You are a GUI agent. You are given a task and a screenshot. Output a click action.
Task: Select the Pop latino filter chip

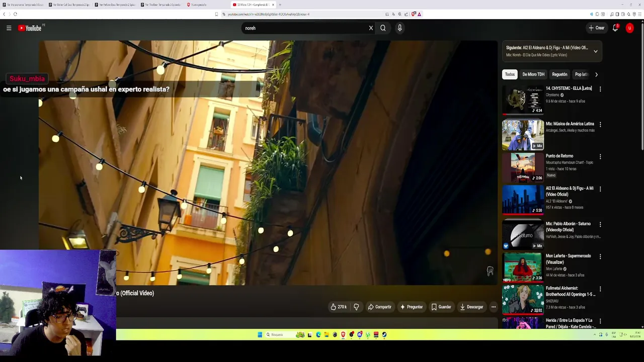click(x=581, y=74)
